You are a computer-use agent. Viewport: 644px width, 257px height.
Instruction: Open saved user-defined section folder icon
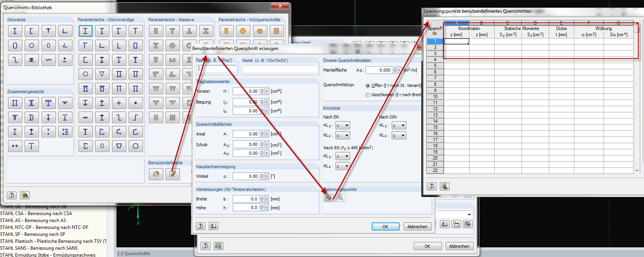pos(156,174)
